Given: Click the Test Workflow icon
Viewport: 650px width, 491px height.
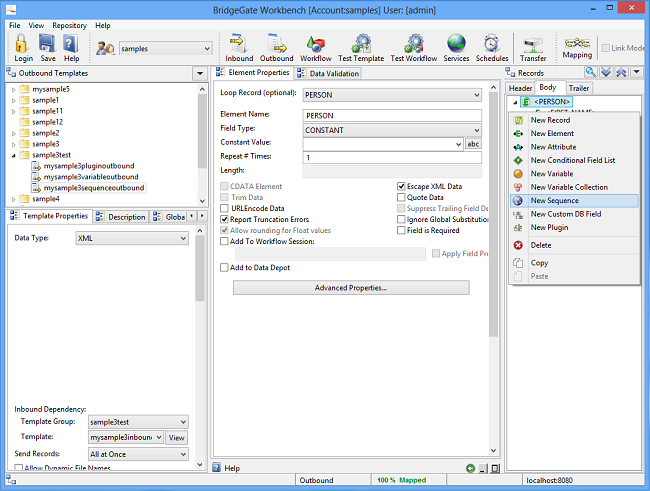Looking at the screenshot, I should pyautogui.click(x=414, y=43).
